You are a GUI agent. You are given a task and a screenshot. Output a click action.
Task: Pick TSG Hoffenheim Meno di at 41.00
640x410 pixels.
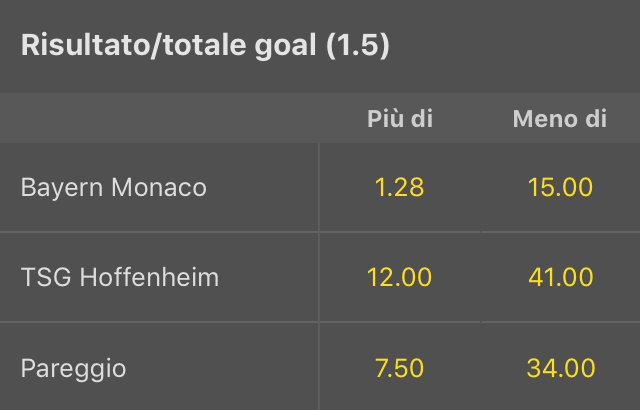tap(560, 277)
